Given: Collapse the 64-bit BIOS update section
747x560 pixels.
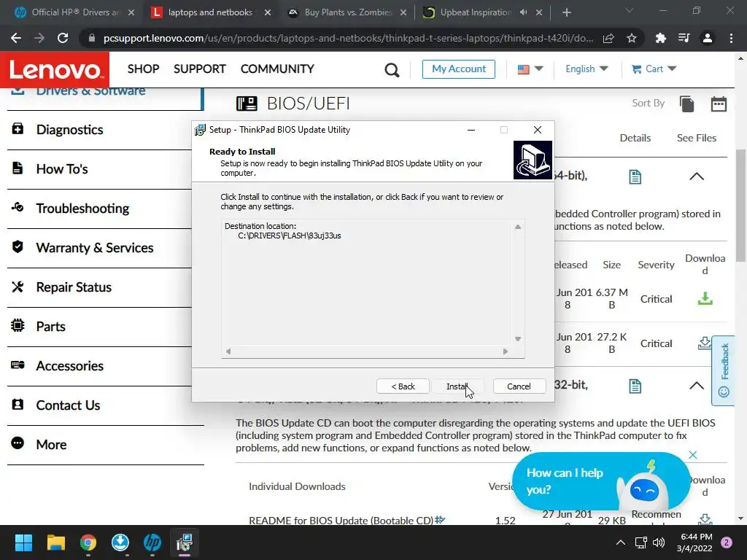Looking at the screenshot, I should pyautogui.click(x=697, y=176).
